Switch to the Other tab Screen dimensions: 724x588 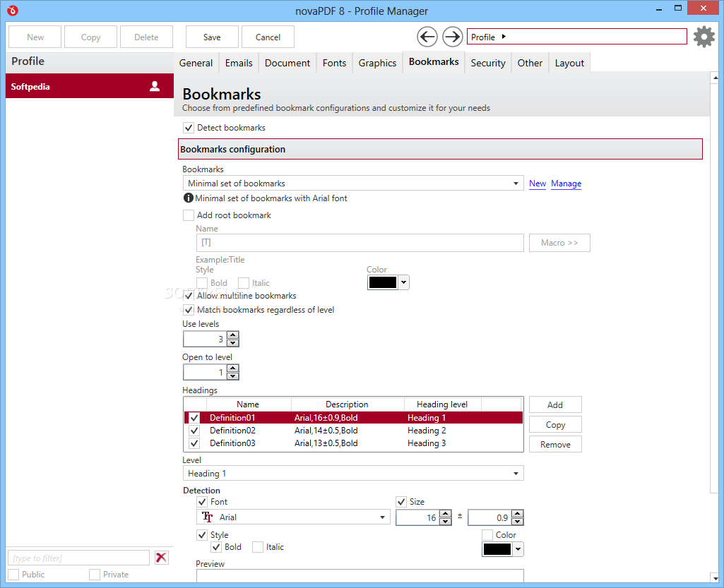pyautogui.click(x=530, y=64)
